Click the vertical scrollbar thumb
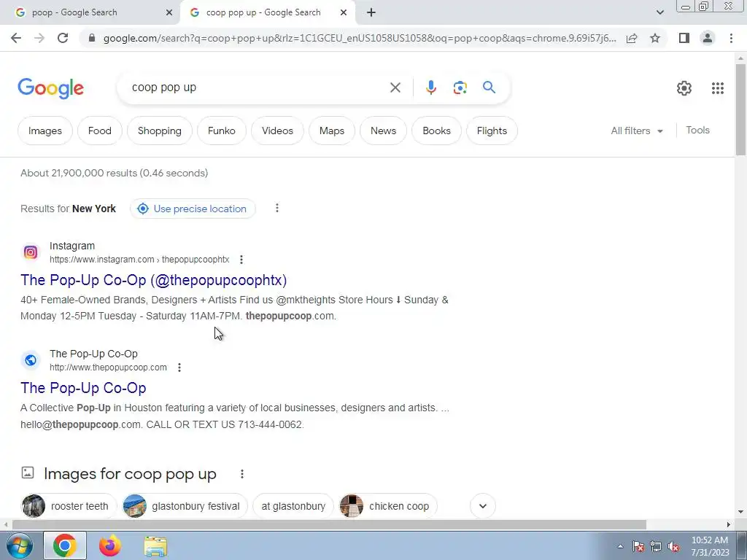 (740, 109)
